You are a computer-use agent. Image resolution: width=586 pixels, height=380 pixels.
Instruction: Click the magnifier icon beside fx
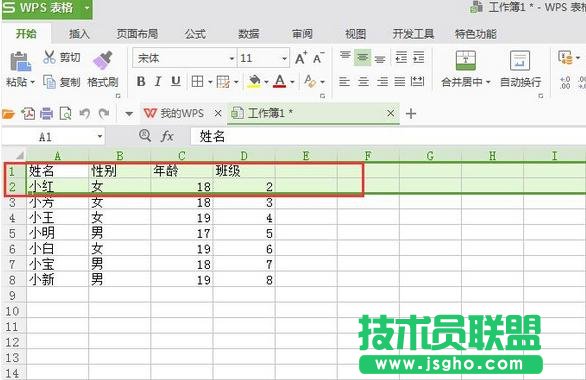(145, 136)
